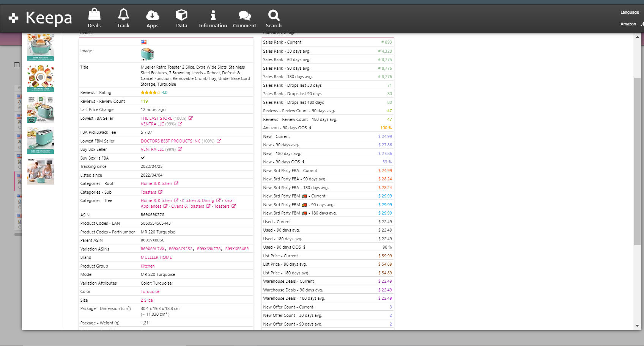Open variation ASIN B09X6C9J52
Viewport: 644px width, 346px height.
(181, 249)
